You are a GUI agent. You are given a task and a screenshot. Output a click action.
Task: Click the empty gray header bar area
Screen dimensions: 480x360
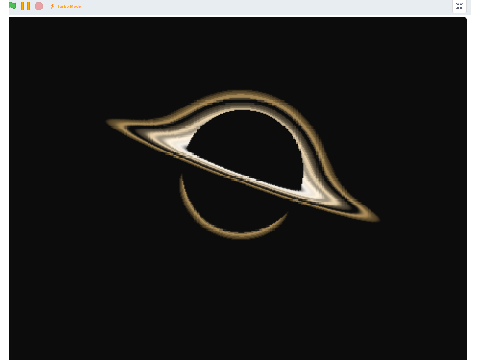[x=267, y=7]
